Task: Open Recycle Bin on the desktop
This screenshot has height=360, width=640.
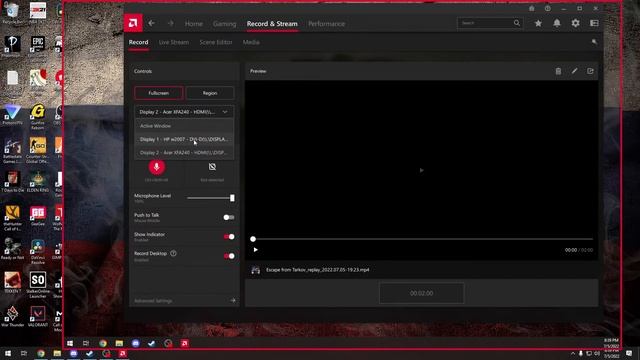Action: tap(12, 13)
